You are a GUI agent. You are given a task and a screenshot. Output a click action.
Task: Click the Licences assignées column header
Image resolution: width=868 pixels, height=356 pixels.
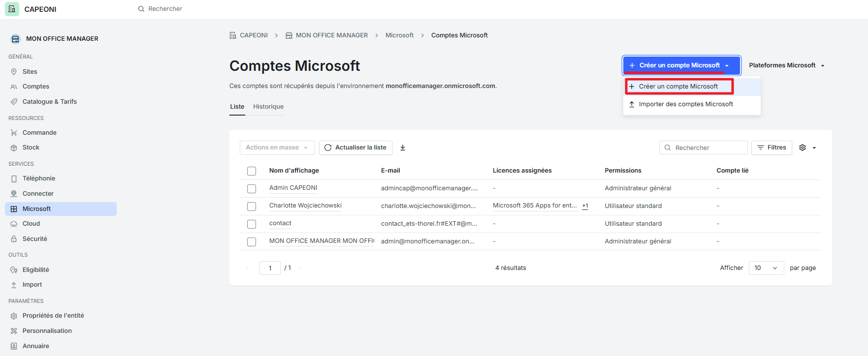point(522,171)
